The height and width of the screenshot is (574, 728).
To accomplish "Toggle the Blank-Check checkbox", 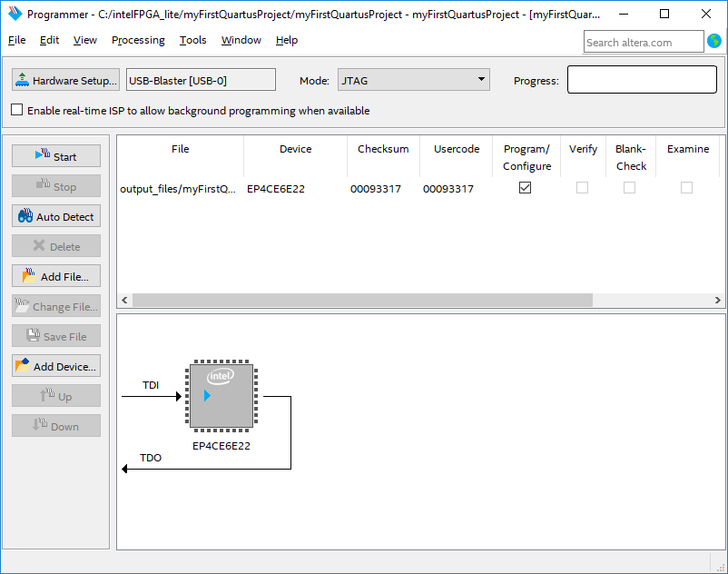I will (x=630, y=188).
